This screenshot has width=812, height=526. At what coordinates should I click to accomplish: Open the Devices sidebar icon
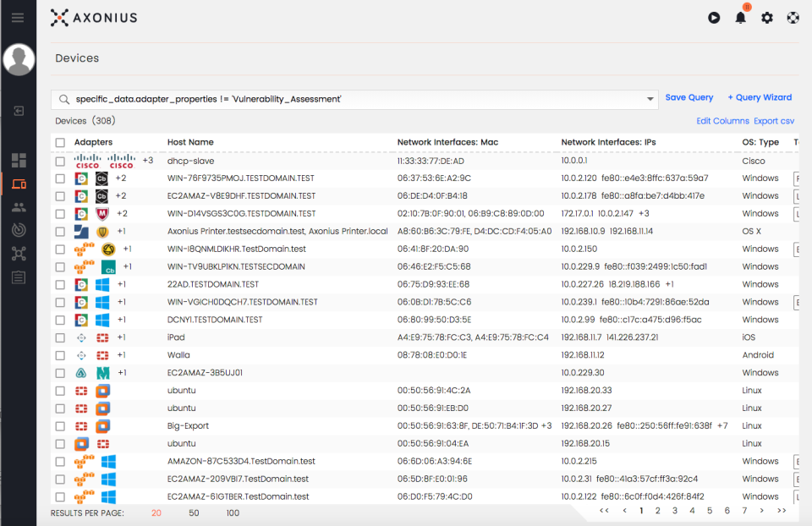19,184
